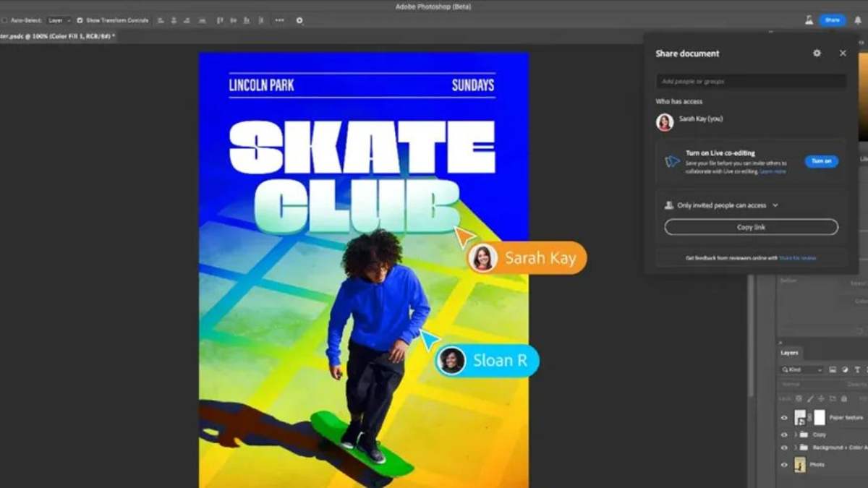Image resolution: width=868 pixels, height=488 pixels.
Task: Click the beta flask icon
Action: point(809,20)
